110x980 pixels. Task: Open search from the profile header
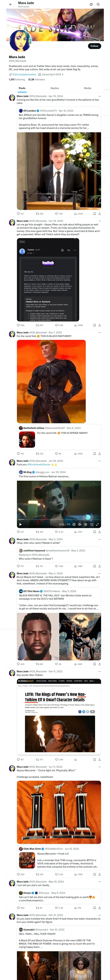(x=98, y=5)
